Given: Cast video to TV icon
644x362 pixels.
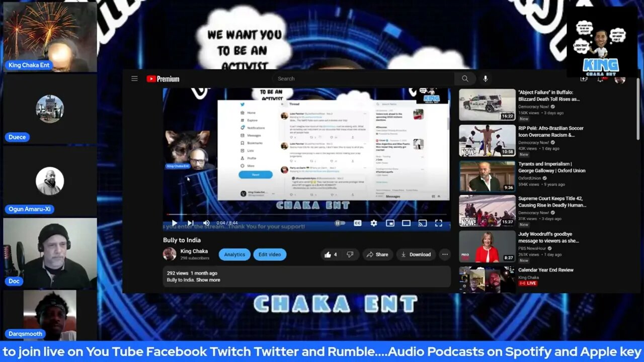Looking at the screenshot, I should [423, 223].
